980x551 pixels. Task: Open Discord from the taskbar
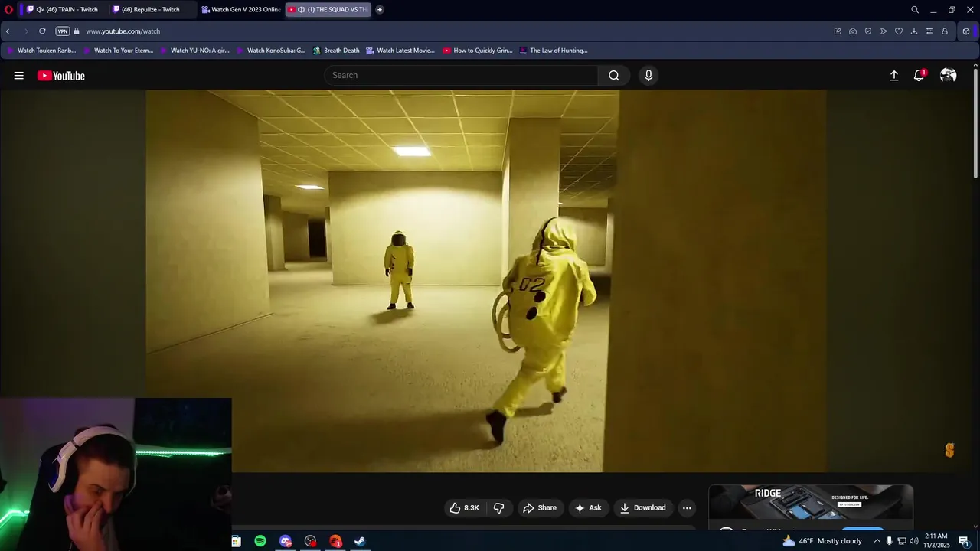click(x=286, y=541)
